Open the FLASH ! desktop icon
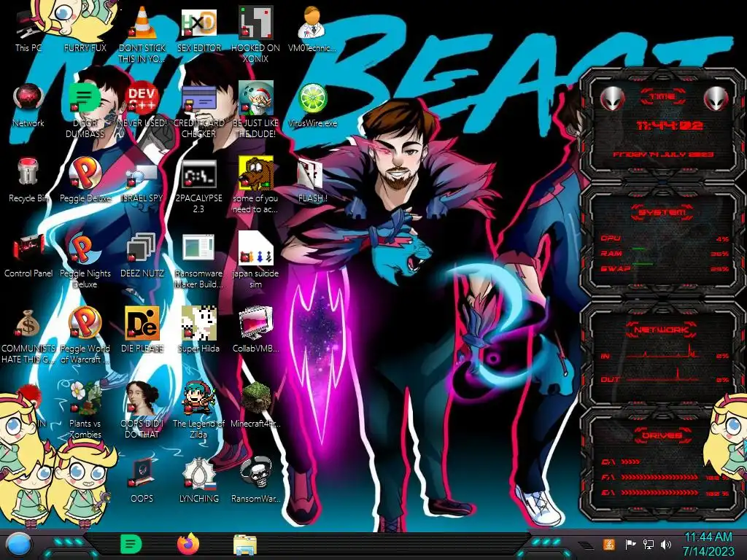747x560 pixels. (x=312, y=181)
